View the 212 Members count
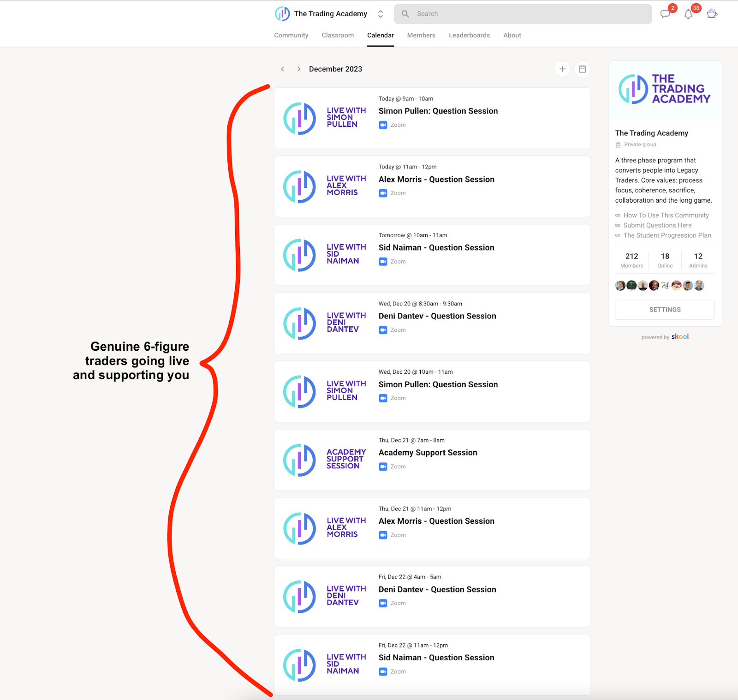 (631, 260)
